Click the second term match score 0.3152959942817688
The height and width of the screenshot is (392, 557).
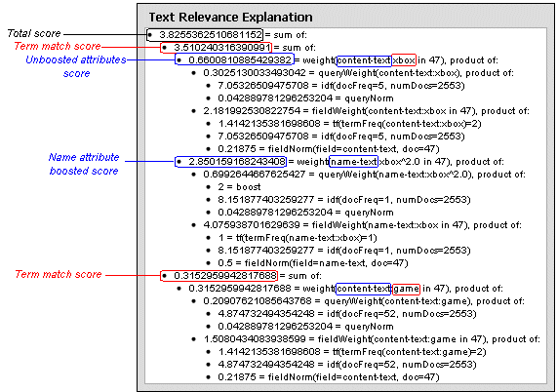click(219, 276)
